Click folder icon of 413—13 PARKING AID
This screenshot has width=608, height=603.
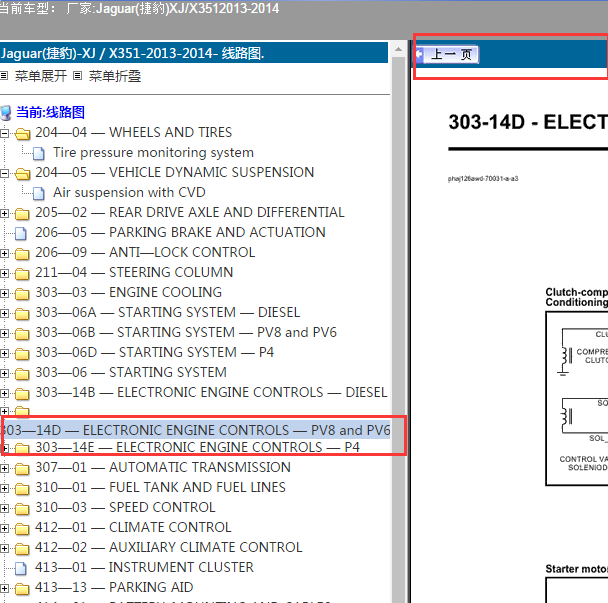click(22, 589)
